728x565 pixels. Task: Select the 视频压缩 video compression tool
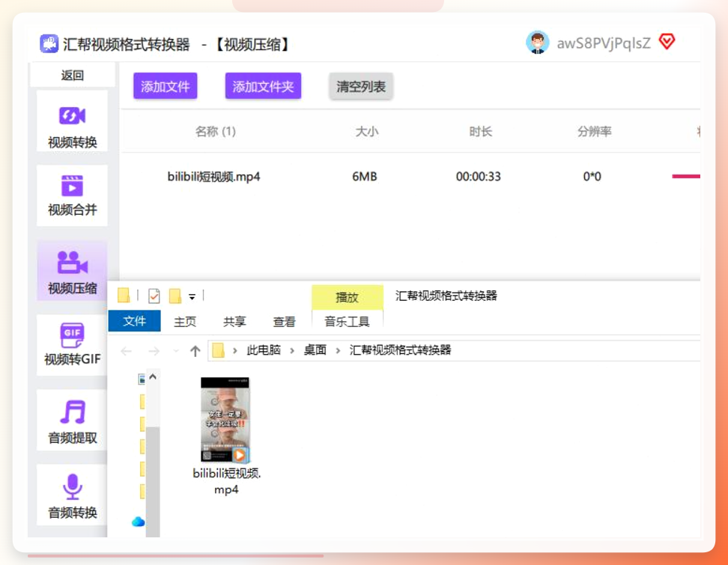72,270
